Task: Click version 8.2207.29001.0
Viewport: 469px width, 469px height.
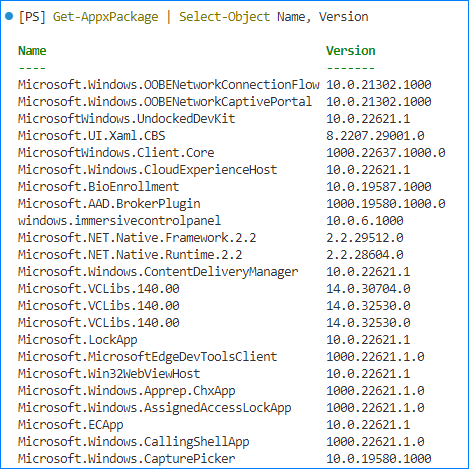Action: 375,136
